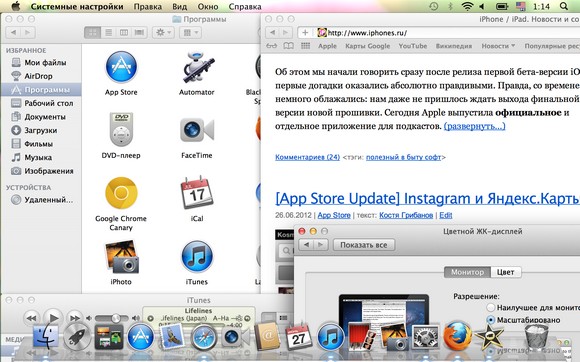Viewport: 580px width, 362px height.
Task: Go to previous track in iTunes
Action: pyautogui.click(x=32, y=318)
